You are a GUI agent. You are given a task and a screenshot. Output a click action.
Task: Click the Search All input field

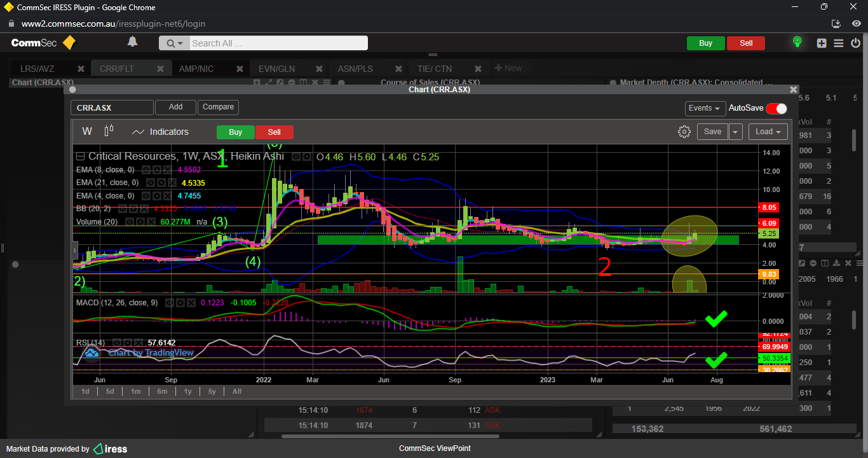278,43
